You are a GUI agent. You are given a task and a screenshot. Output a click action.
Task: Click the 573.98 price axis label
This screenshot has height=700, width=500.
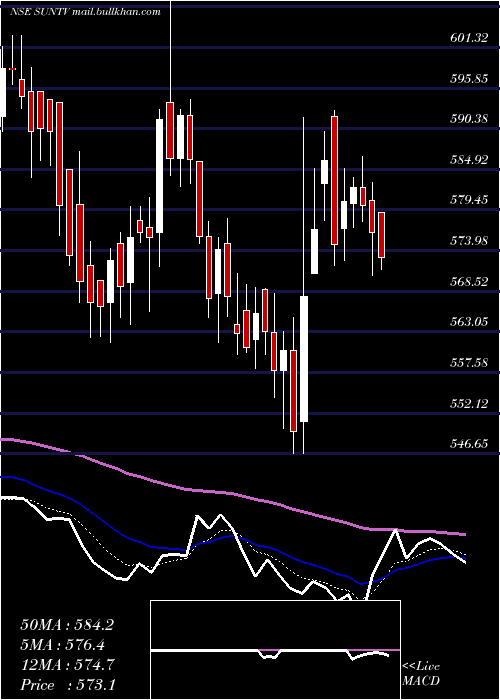pyautogui.click(x=468, y=242)
